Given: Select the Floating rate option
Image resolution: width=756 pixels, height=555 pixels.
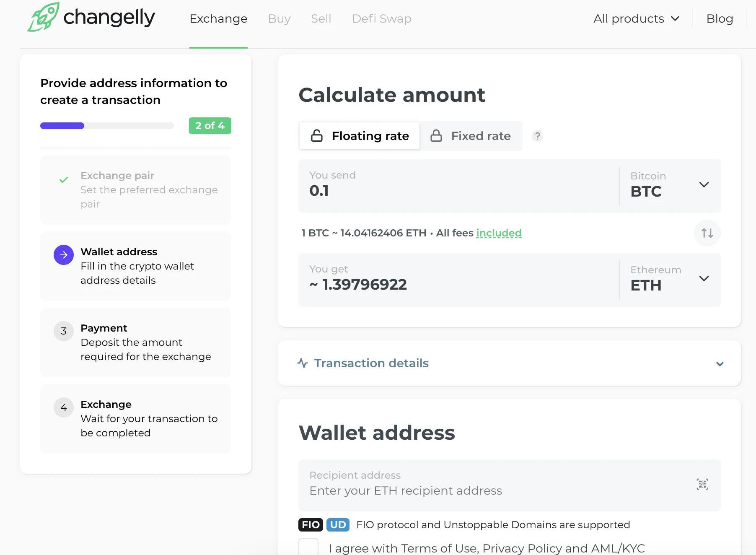Looking at the screenshot, I should click(360, 136).
